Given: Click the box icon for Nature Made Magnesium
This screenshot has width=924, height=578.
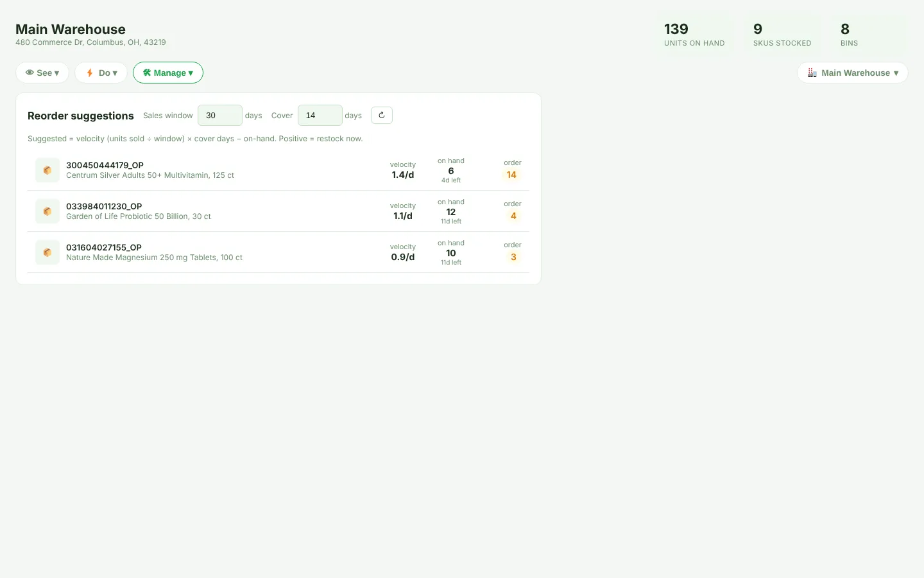Looking at the screenshot, I should 47,252.
